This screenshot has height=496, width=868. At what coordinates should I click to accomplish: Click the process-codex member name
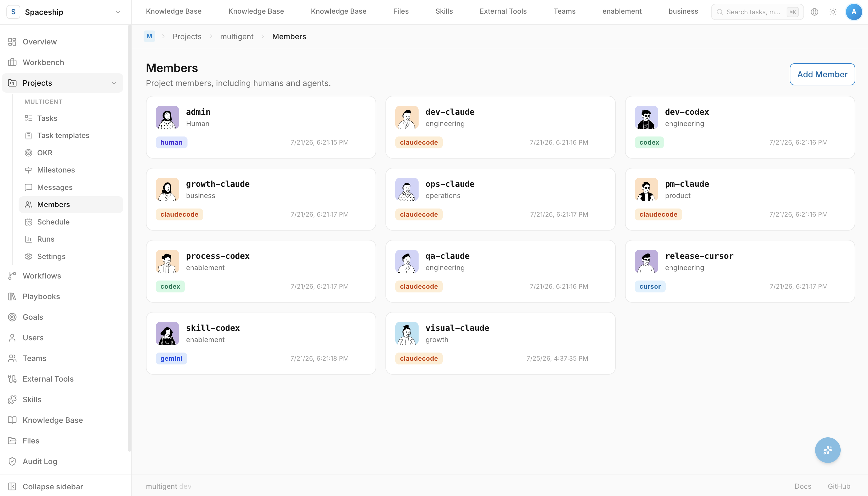[x=217, y=256]
